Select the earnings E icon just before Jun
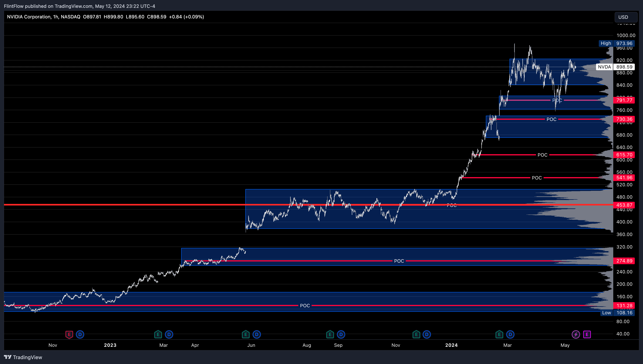 [246, 334]
